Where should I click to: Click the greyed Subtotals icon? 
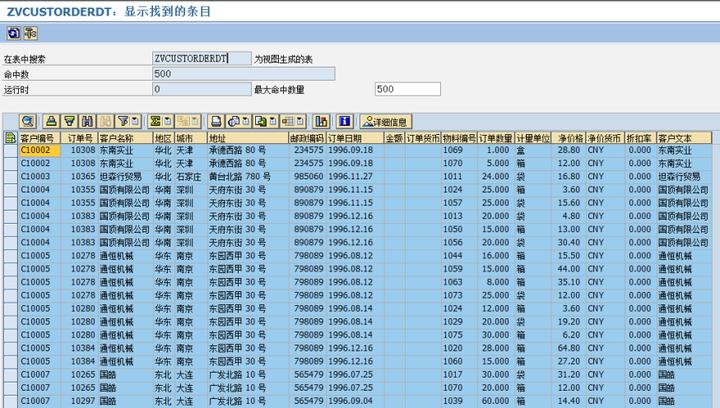[183, 121]
